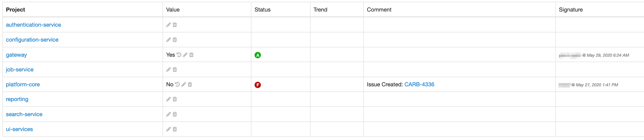Edit the gateway value with pencil icon
The width and height of the screenshot is (644, 140).
point(185,55)
